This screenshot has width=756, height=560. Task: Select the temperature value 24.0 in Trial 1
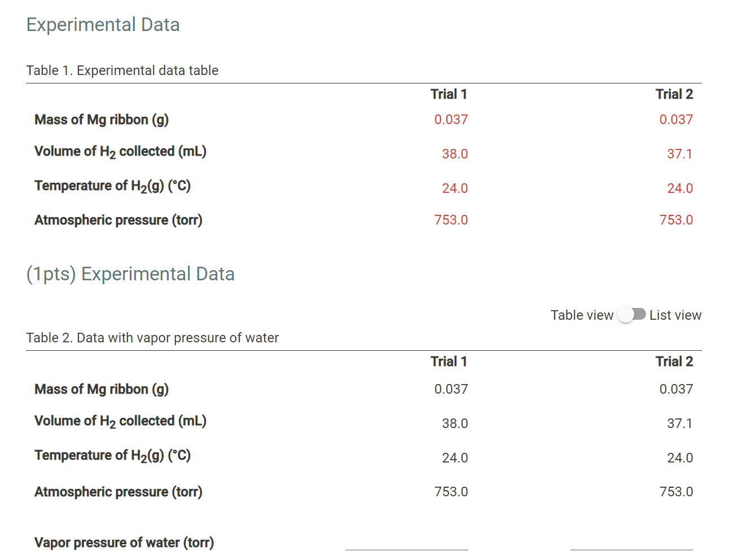point(454,188)
